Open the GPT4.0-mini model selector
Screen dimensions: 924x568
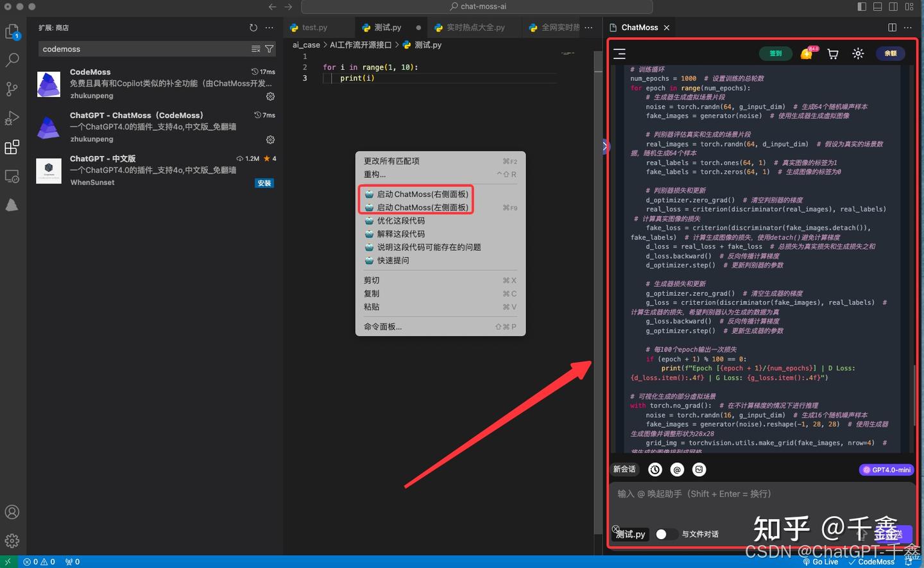pyautogui.click(x=886, y=469)
